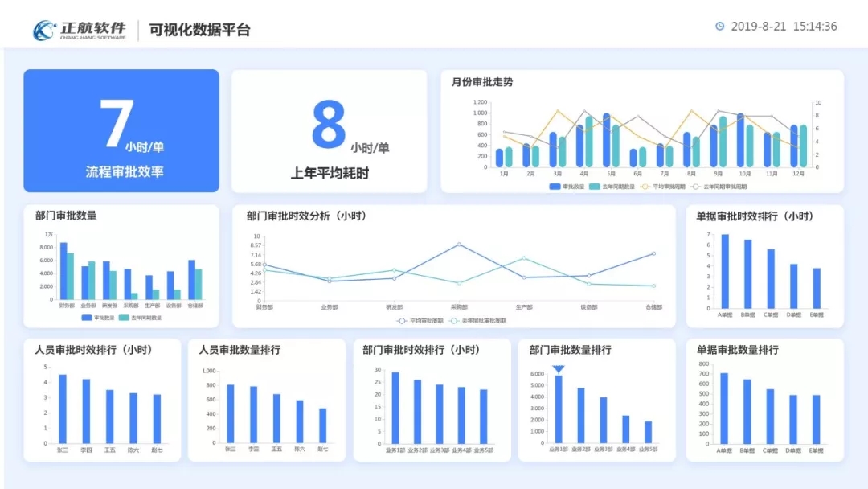Viewport: 868px width, 489px height.
Task: Click the 业务3部 bar in 部门审批数量排行
Action: [x=604, y=420]
